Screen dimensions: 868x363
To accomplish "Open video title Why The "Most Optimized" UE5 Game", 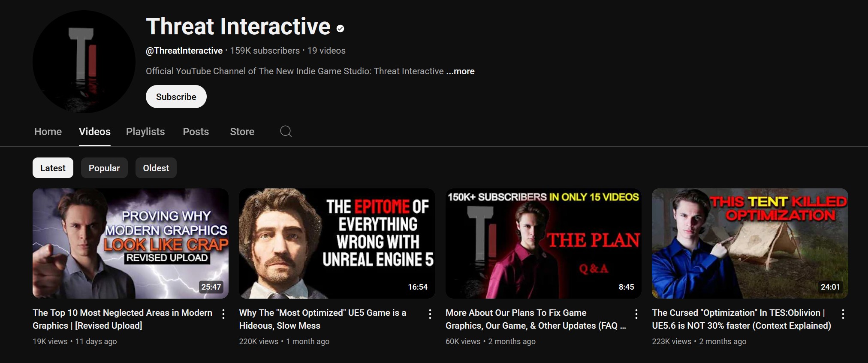I will [x=322, y=319].
